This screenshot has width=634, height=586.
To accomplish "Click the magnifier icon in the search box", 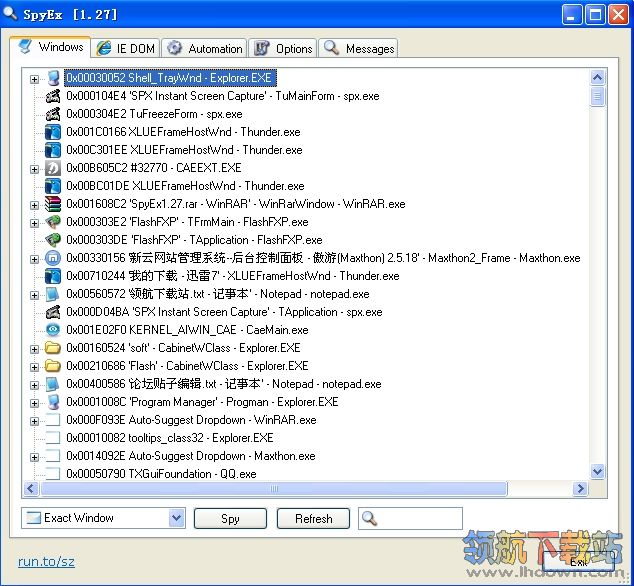I will (369, 518).
